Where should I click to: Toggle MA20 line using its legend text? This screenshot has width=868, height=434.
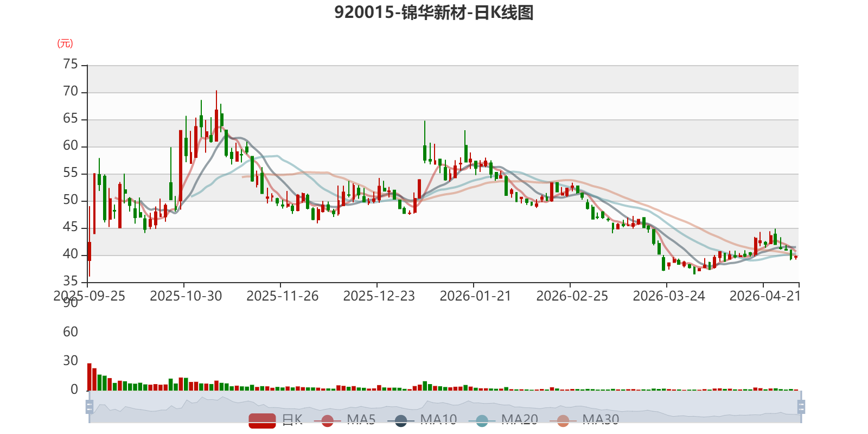520,420
